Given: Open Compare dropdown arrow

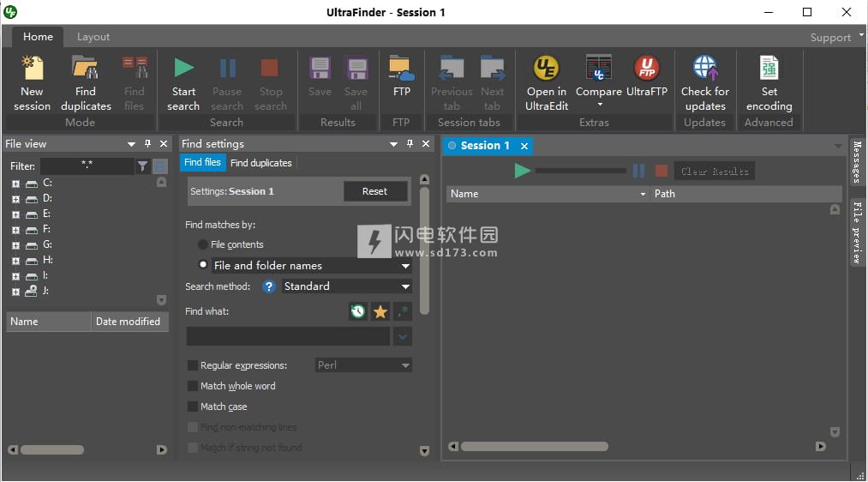Looking at the screenshot, I should [x=600, y=105].
